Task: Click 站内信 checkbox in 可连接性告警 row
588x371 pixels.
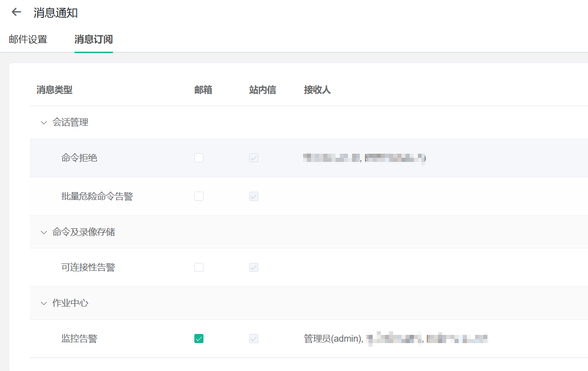Action: pos(254,267)
